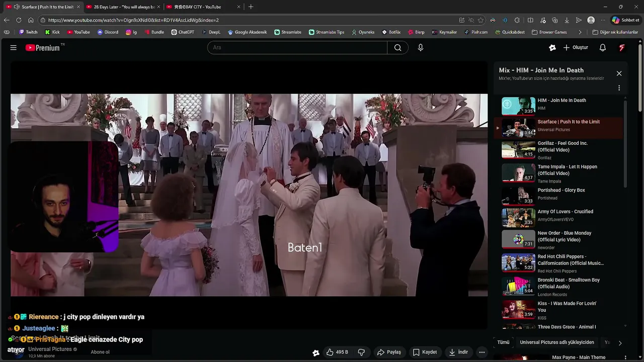Screen dimensions: 644x362
Task: Open New Order - Blue Monday
Action: [558, 240]
